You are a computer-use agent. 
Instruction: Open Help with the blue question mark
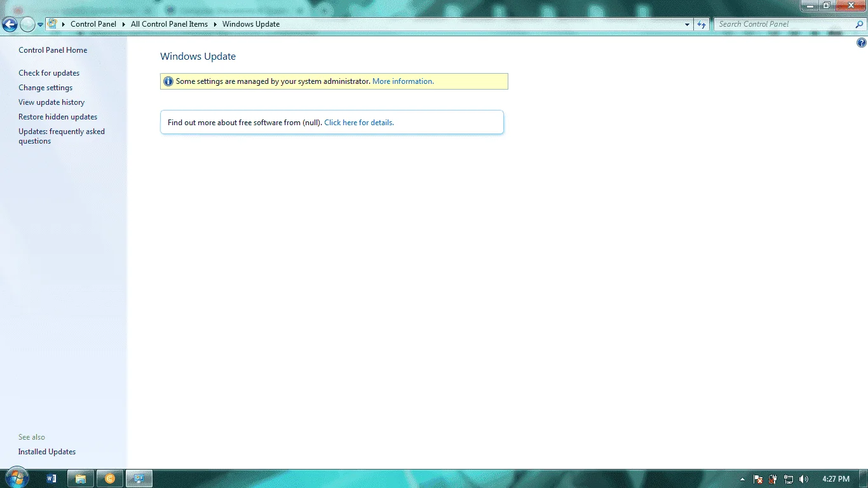click(x=862, y=43)
